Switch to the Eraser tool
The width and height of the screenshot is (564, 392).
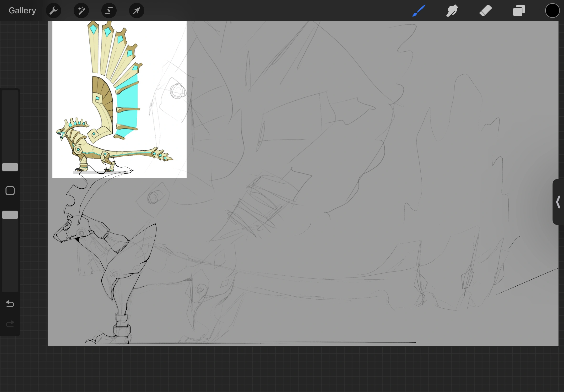[x=485, y=11]
